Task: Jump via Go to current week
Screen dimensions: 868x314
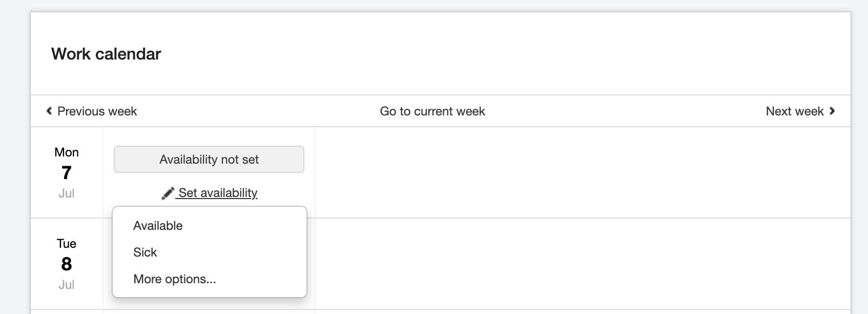Action: tap(432, 111)
